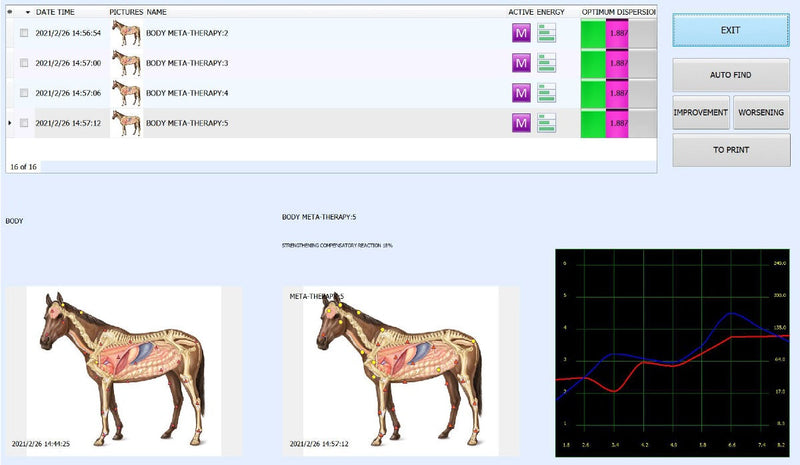
Task: Click the 16 of 16 record counter
Action: click(23, 167)
